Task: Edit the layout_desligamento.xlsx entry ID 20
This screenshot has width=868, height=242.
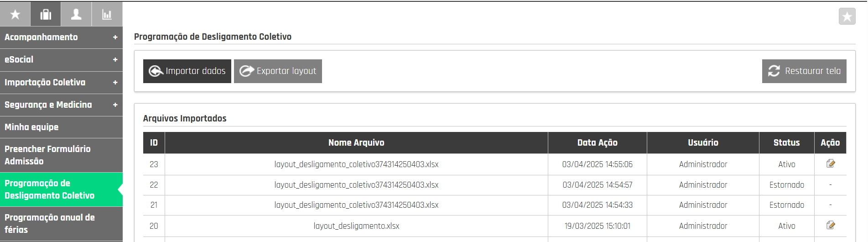Action: (831, 225)
